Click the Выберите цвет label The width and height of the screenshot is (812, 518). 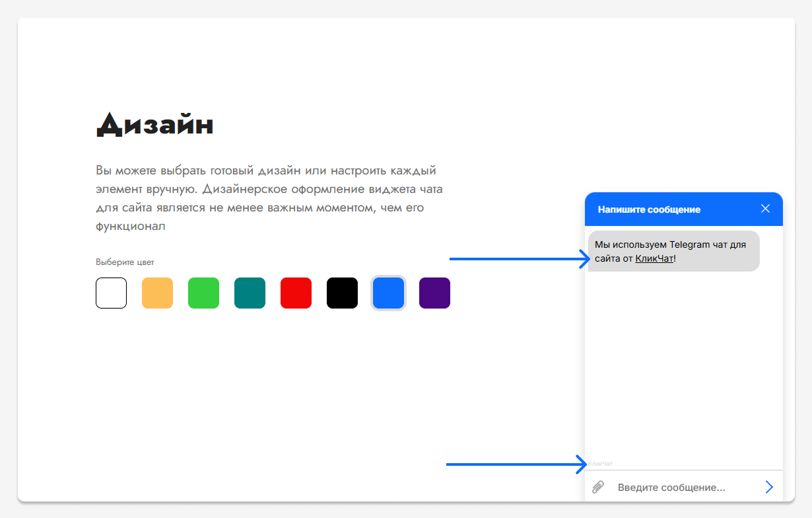[x=125, y=262]
